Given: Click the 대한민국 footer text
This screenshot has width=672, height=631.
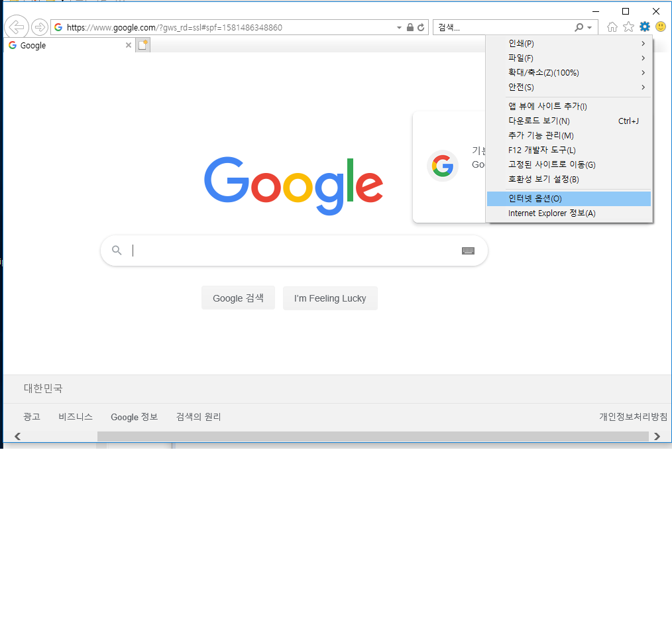Looking at the screenshot, I should tap(43, 388).
